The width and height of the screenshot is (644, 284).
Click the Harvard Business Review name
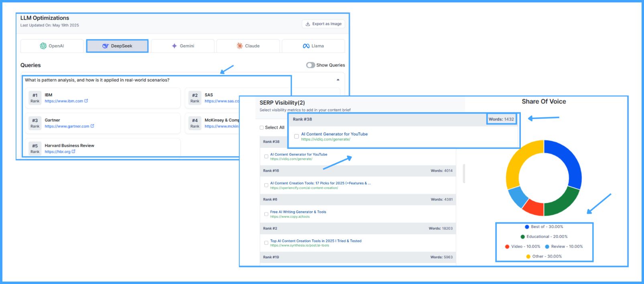point(69,145)
